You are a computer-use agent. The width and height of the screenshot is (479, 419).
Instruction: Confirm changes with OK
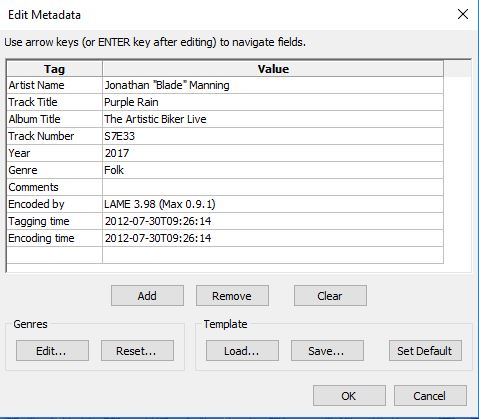tap(349, 396)
